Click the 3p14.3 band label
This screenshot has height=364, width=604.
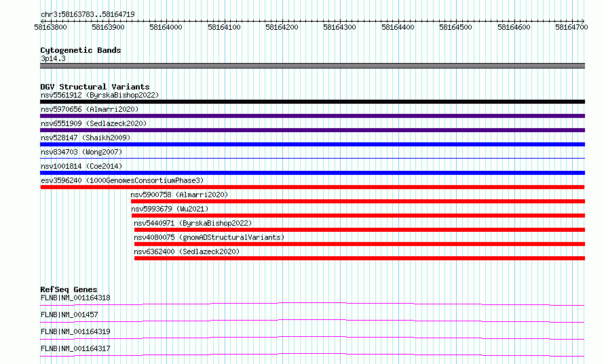tap(53, 58)
